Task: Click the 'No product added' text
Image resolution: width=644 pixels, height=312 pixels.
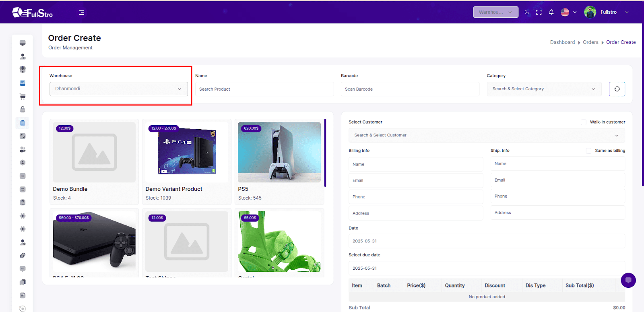Action: (x=487, y=297)
